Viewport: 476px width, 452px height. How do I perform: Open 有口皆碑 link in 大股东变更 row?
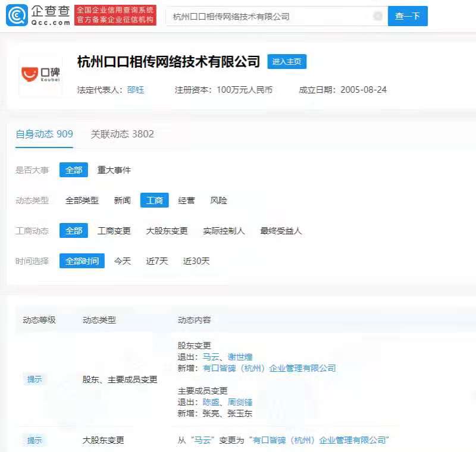pos(320,440)
